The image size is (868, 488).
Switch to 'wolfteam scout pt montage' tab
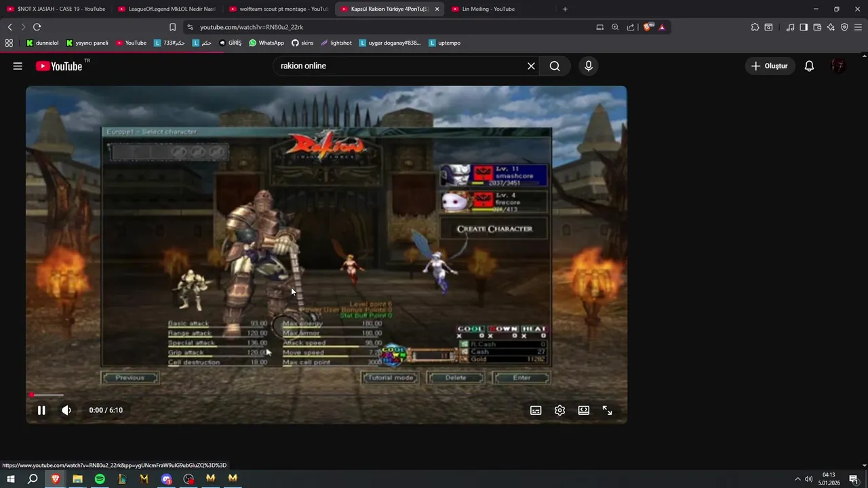tap(278, 9)
